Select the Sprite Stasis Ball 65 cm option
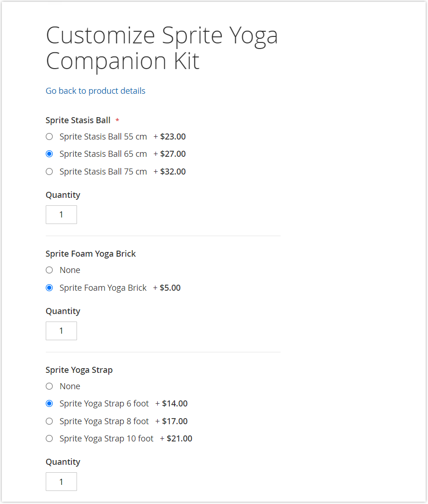 [49, 154]
